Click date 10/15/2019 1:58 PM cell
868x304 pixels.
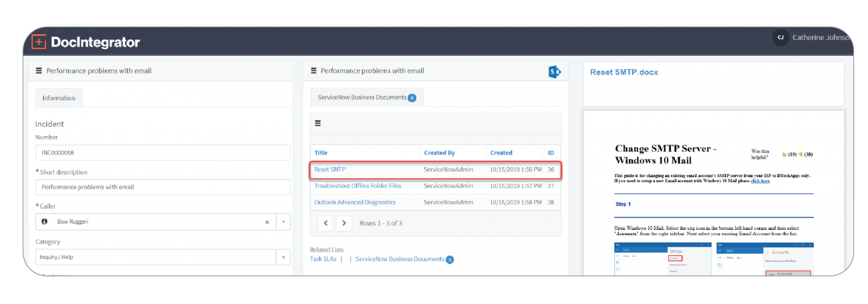coord(515,202)
